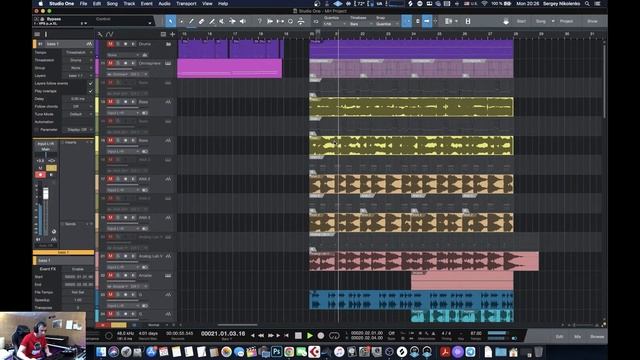Click the Stop transport button
This screenshot has height=360, width=640.
click(x=298, y=336)
